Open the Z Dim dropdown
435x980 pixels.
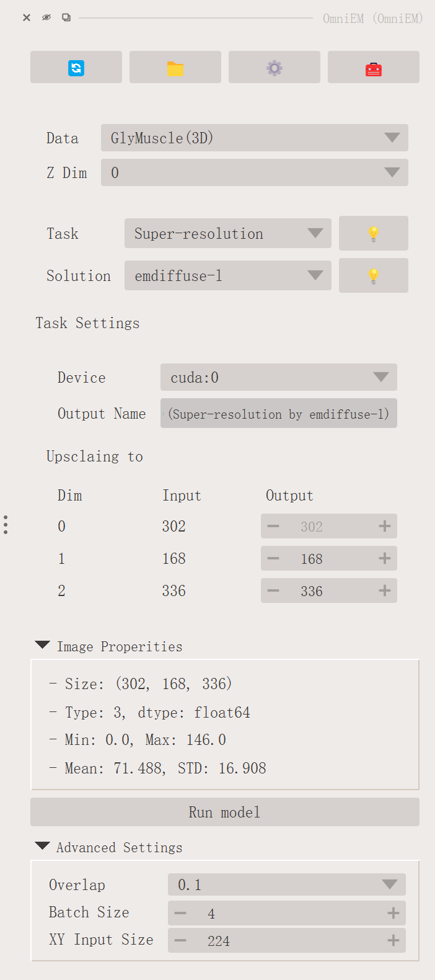pos(254,172)
